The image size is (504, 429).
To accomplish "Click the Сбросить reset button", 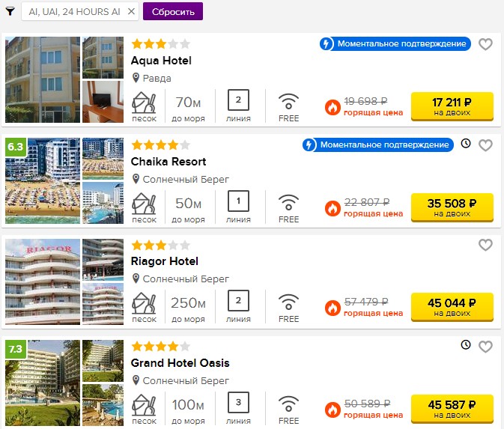I will pyautogui.click(x=173, y=11).
